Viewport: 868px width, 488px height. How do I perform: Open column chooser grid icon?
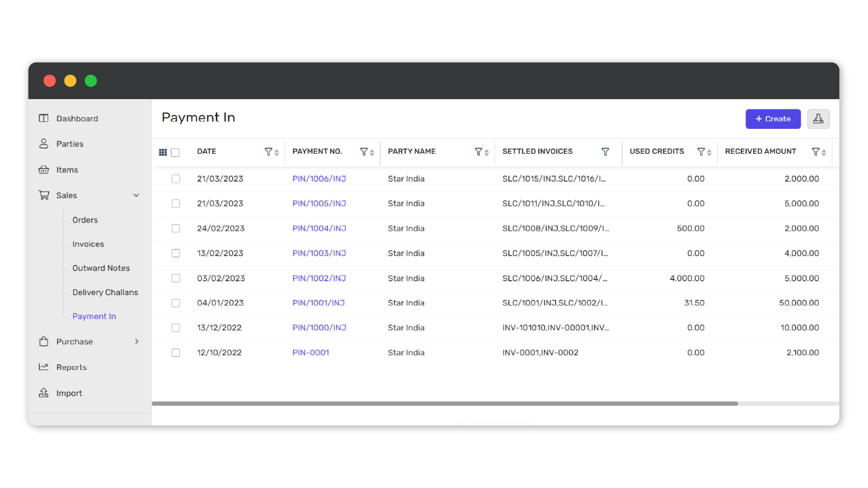pyautogui.click(x=163, y=152)
